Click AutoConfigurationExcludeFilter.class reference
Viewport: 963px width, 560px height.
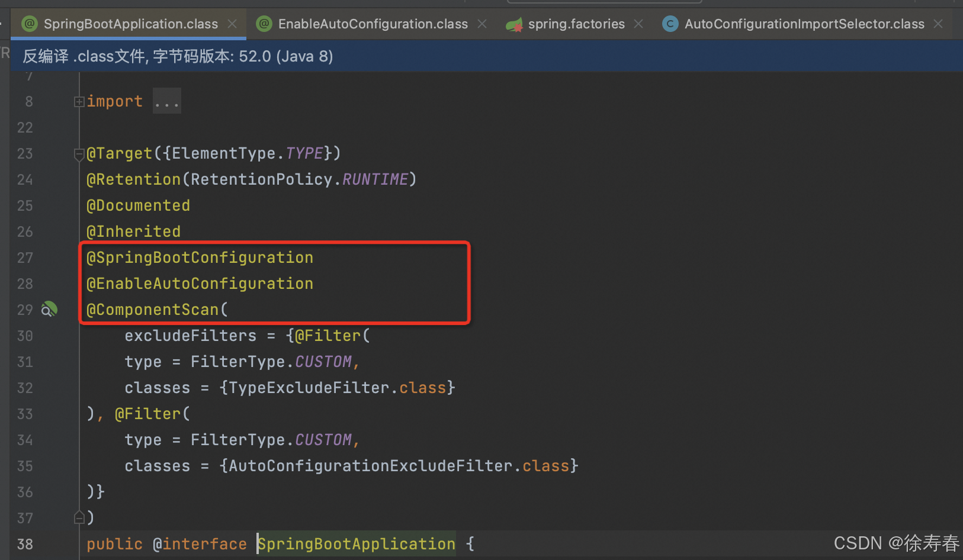399,466
